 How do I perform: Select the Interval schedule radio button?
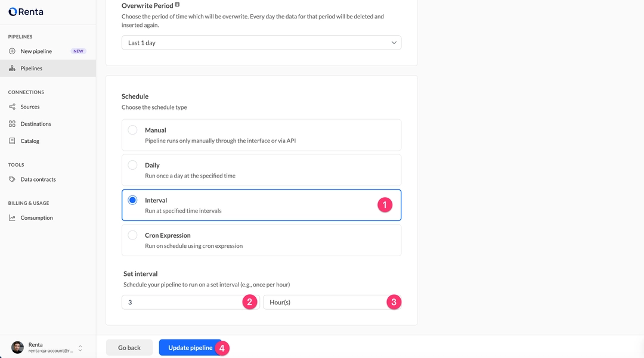coord(132,200)
